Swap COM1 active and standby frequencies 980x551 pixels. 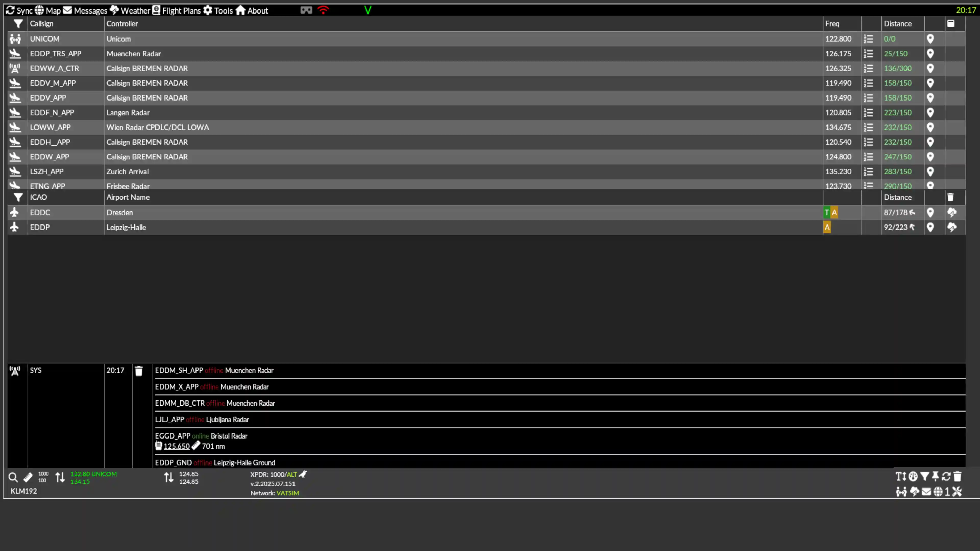point(60,477)
